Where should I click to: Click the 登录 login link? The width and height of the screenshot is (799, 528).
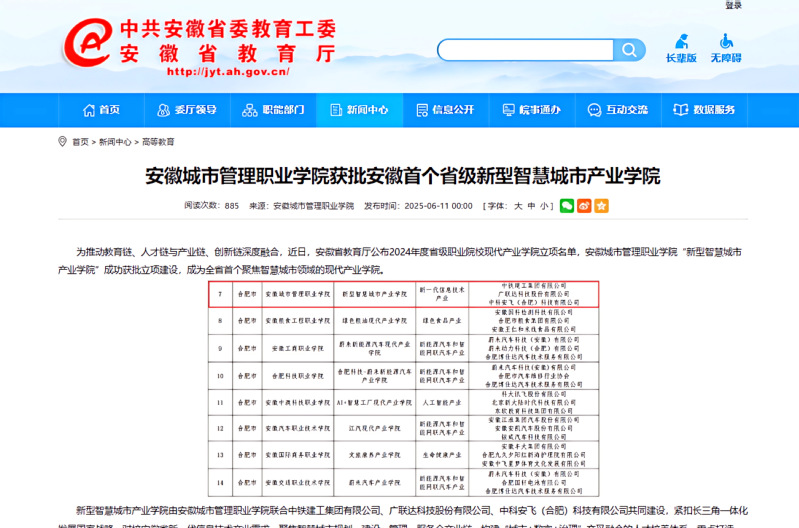(x=733, y=6)
